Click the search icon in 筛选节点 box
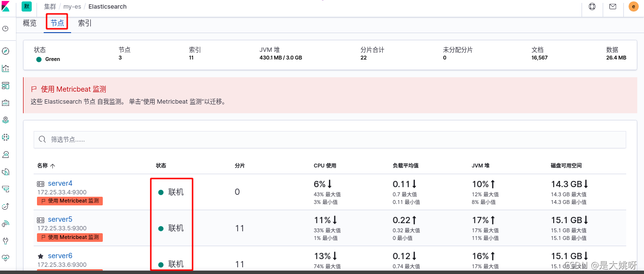 point(43,140)
